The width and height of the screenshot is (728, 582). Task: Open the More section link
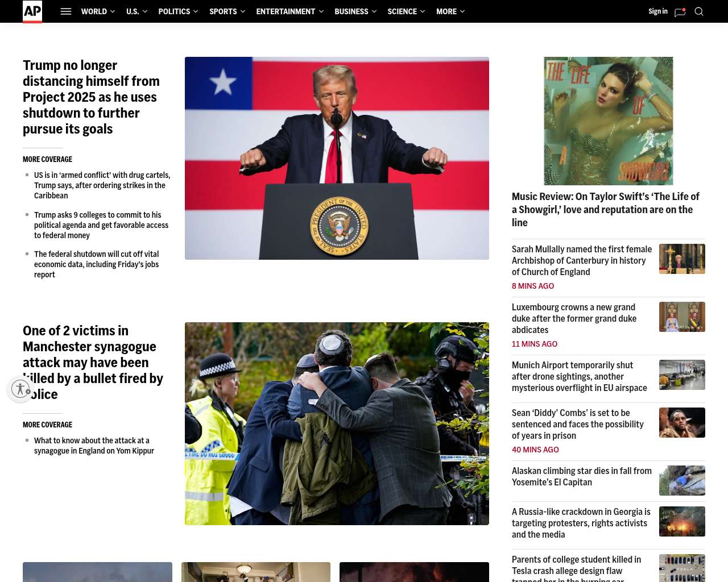[446, 11]
